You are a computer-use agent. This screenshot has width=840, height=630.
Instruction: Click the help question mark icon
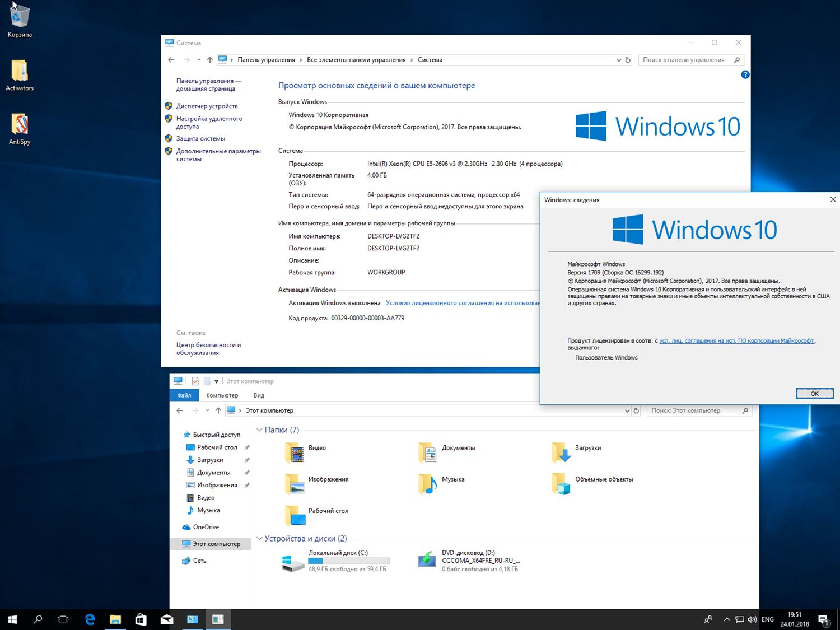click(x=745, y=74)
